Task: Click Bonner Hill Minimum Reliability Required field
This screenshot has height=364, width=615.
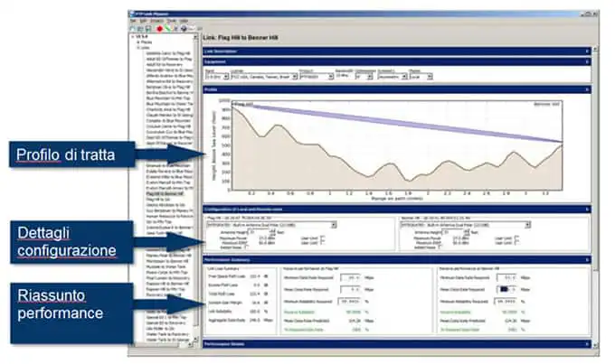Action: pyautogui.click(x=506, y=302)
